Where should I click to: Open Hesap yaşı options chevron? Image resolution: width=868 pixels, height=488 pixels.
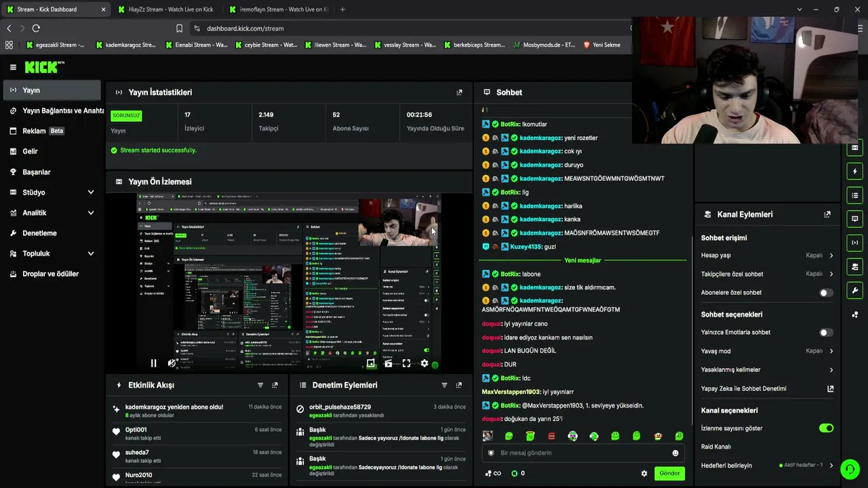[x=831, y=256]
